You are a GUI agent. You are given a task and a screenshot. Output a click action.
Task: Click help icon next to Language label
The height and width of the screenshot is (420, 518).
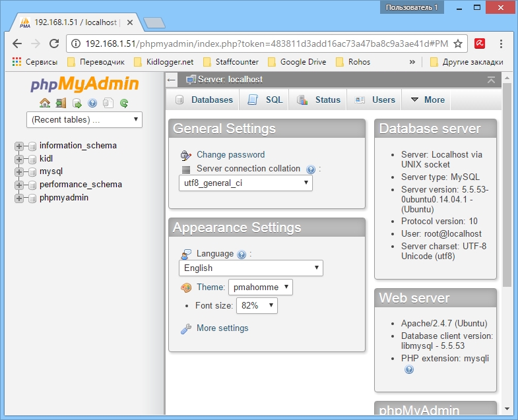[242, 255]
